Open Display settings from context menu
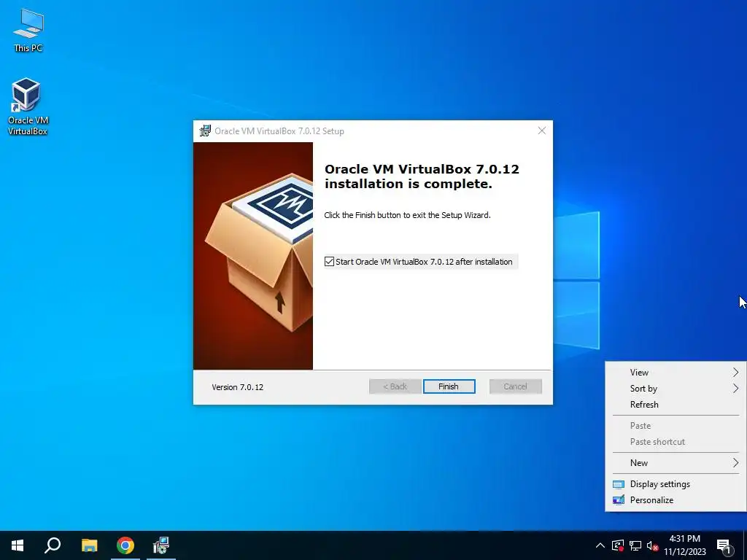This screenshot has width=747, height=560. [676, 484]
